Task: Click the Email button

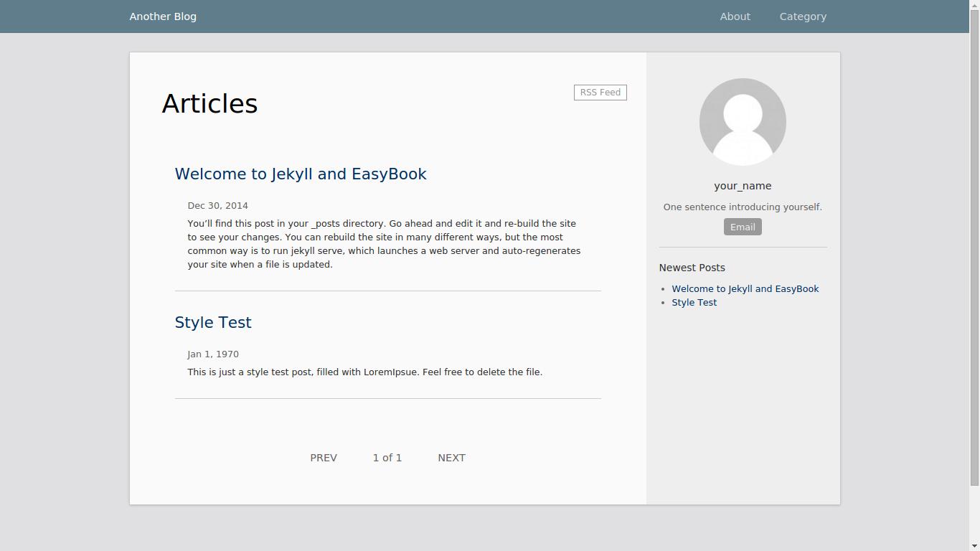Action: tap(743, 227)
